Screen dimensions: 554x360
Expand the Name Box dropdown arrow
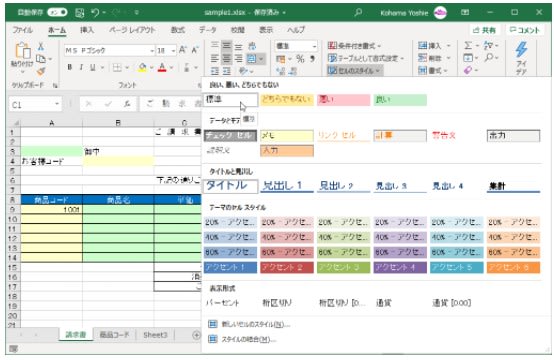coord(57,104)
